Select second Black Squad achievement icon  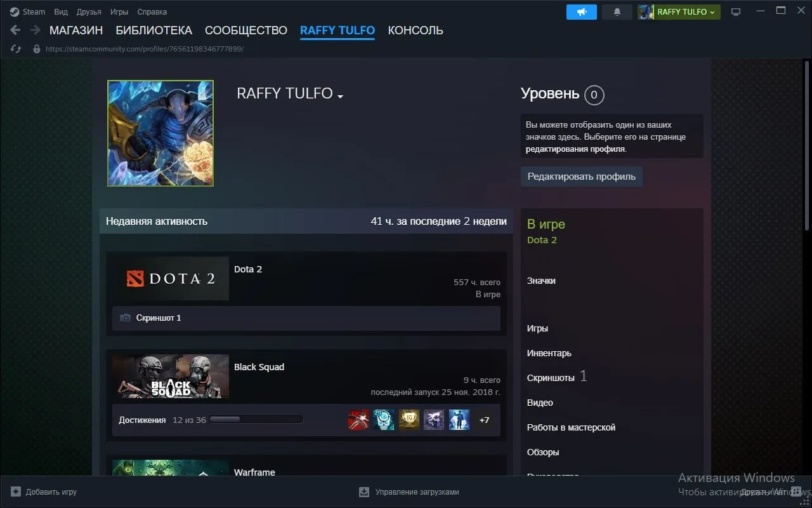[x=384, y=420]
